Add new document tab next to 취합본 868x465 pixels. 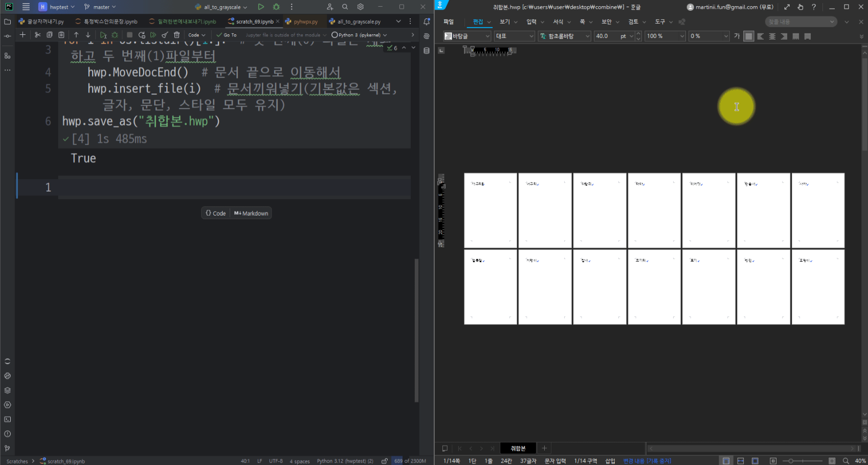(x=544, y=448)
